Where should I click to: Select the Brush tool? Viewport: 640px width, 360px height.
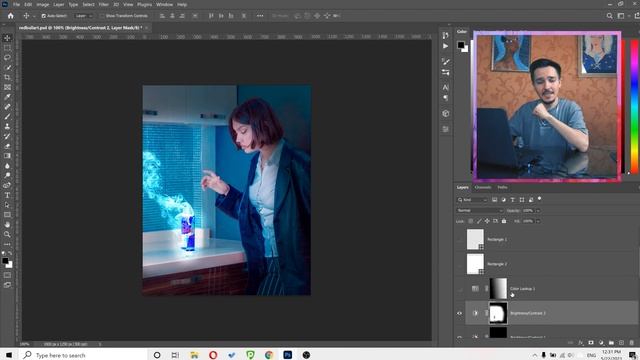click(x=7, y=116)
